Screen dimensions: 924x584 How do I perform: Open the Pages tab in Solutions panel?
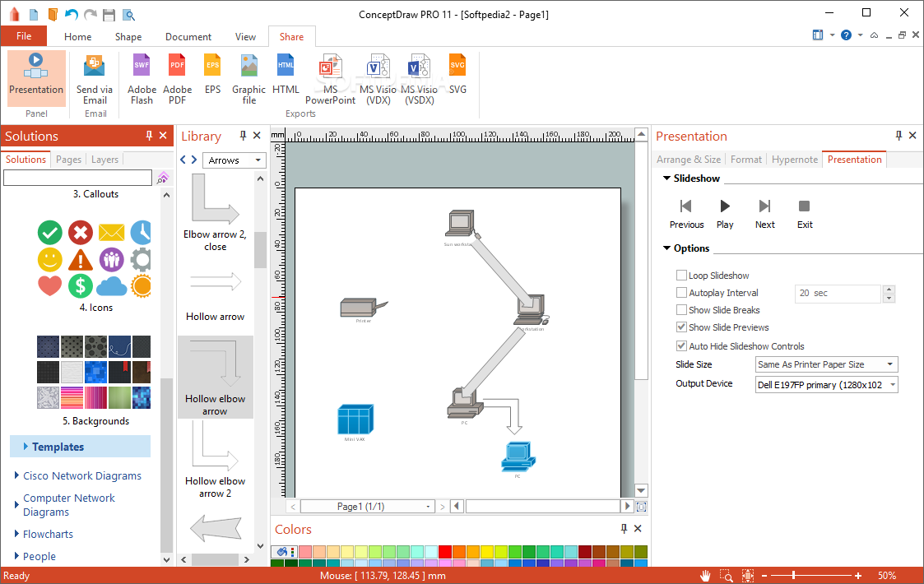coord(68,159)
